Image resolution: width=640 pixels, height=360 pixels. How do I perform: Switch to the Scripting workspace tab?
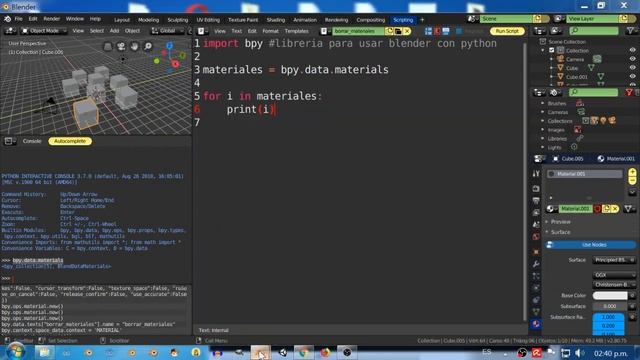pos(403,20)
